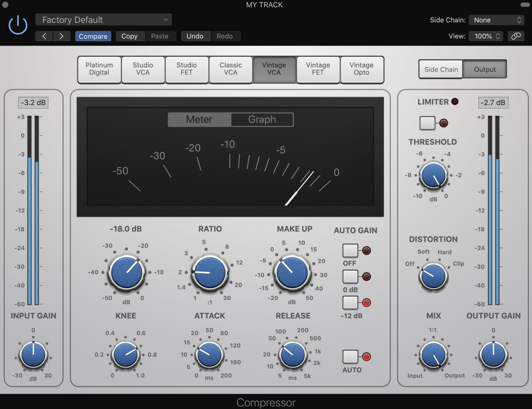Screen dimensions: 532x409
Task: Select the Studio VCA compressor style
Action: pos(143,70)
